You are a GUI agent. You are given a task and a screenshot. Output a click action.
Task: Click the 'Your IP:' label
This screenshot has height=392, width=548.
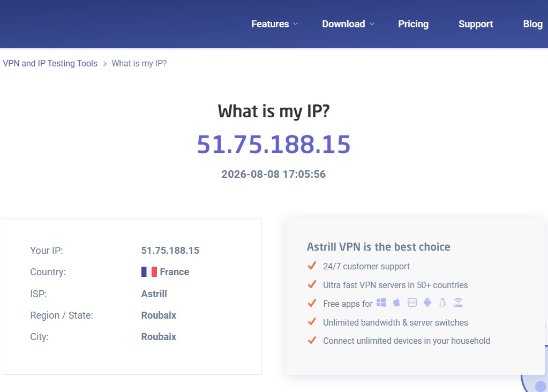47,251
